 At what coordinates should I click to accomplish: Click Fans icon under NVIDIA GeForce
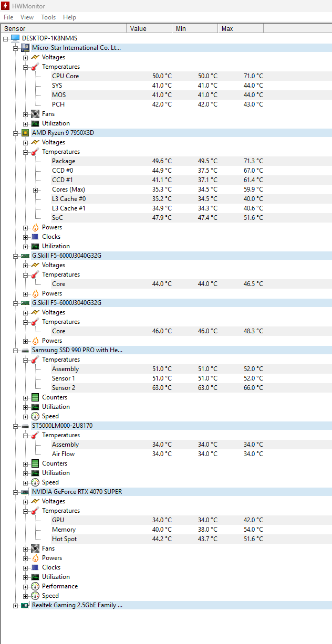click(x=35, y=548)
